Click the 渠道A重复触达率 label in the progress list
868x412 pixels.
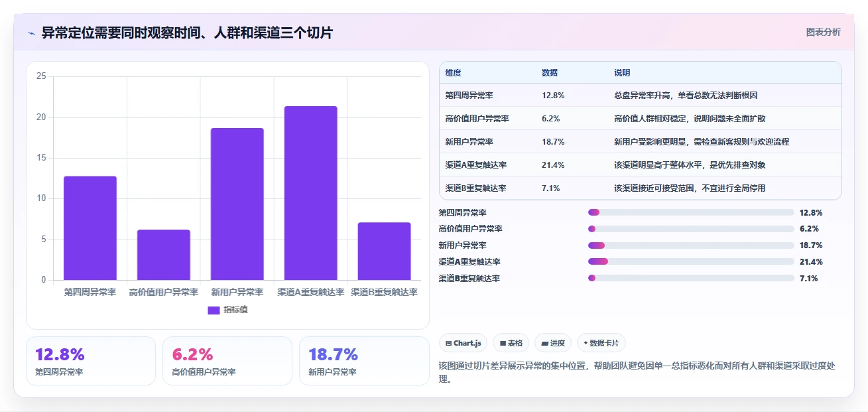469,262
